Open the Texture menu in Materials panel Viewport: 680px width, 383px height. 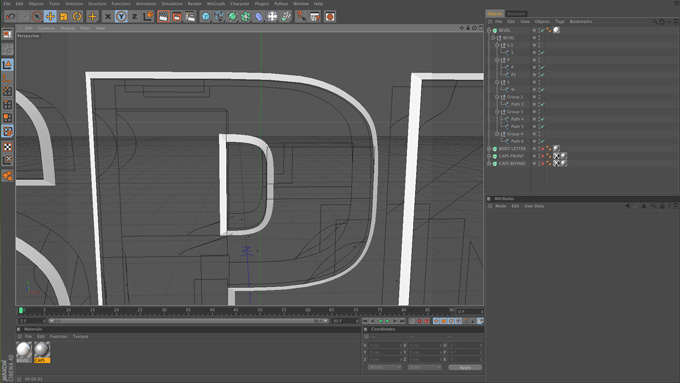point(80,337)
